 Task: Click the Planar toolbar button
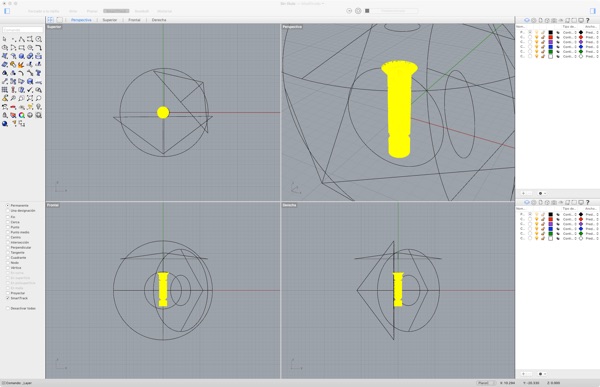[x=92, y=11]
